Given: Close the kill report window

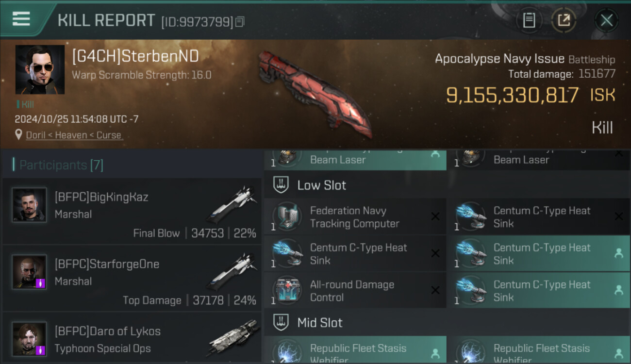Looking at the screenshot, I should pyautogui.click(x=607, y=20).
